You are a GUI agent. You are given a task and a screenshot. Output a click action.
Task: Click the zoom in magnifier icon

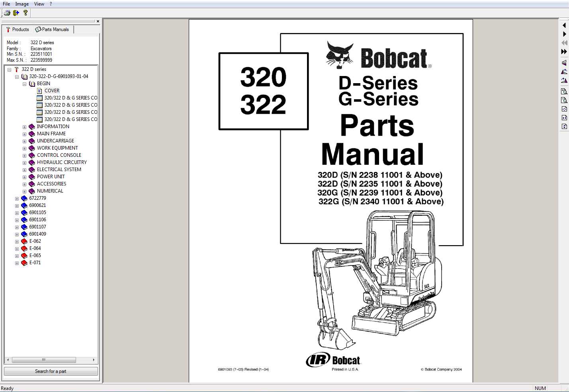(x=564, y=92)
